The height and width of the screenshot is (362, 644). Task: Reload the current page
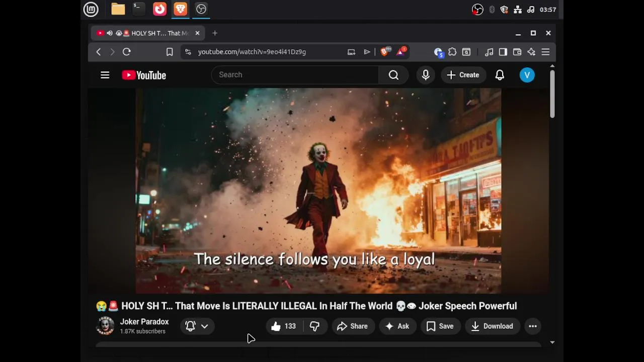click(127, 52)
